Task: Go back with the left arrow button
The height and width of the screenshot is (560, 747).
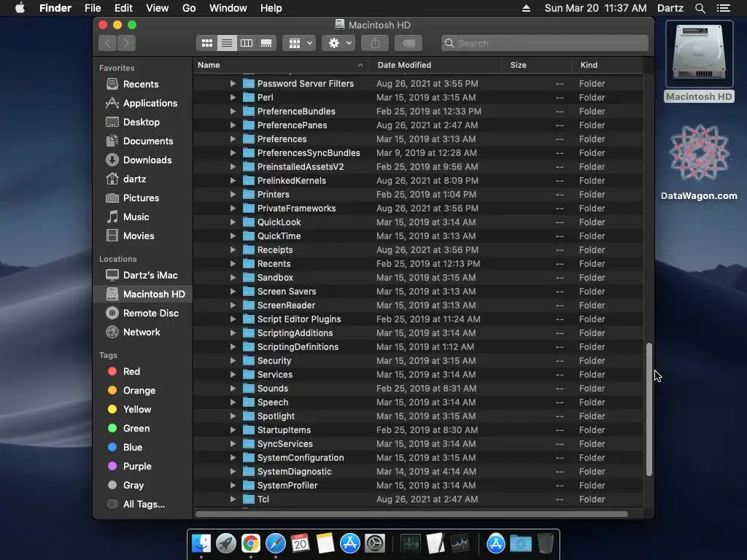Action: (108, 43)
